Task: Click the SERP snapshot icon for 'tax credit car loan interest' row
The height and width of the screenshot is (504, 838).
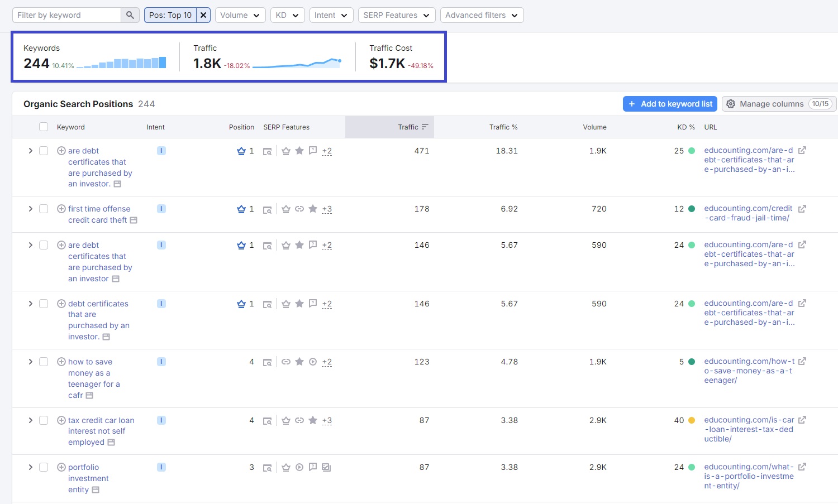Action: coord(268,421)
